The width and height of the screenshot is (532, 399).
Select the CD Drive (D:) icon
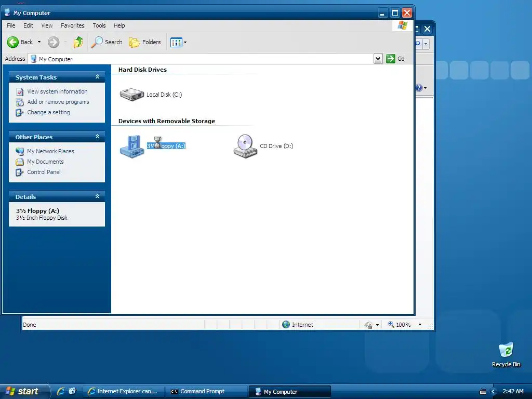click(x=245, y=146)
